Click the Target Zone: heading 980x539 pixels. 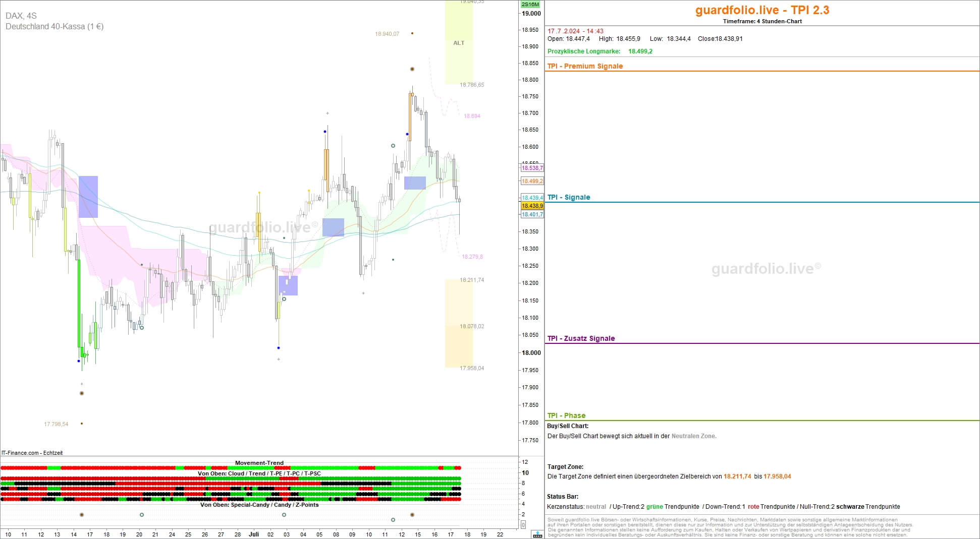click(565, 467)
